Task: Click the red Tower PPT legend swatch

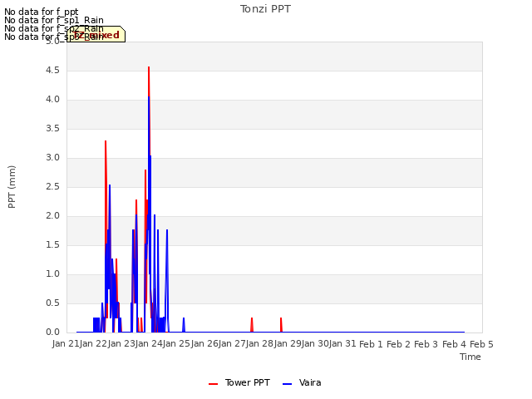Action: [213, 384]
